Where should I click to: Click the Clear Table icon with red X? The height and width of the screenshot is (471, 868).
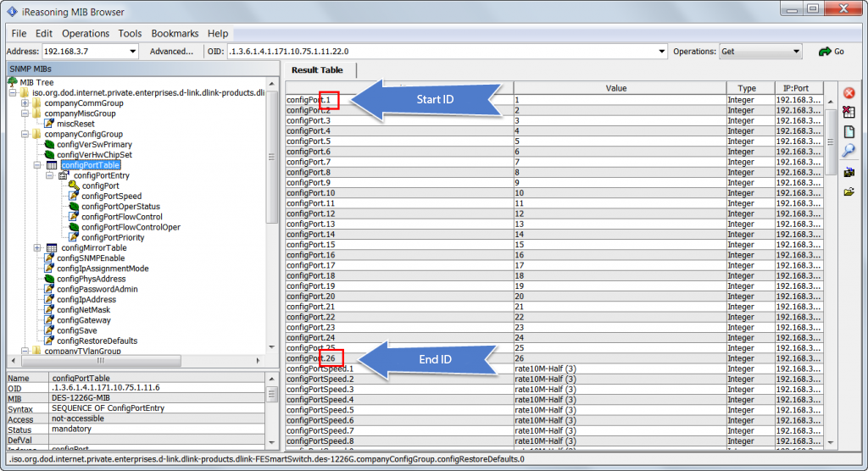[x=849, y=113]
